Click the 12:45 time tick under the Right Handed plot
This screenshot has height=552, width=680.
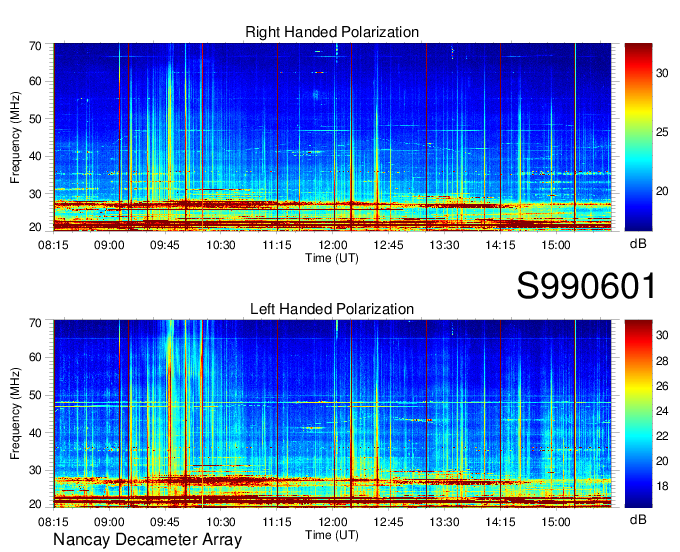pyautogui.click(x=389, y=245)
